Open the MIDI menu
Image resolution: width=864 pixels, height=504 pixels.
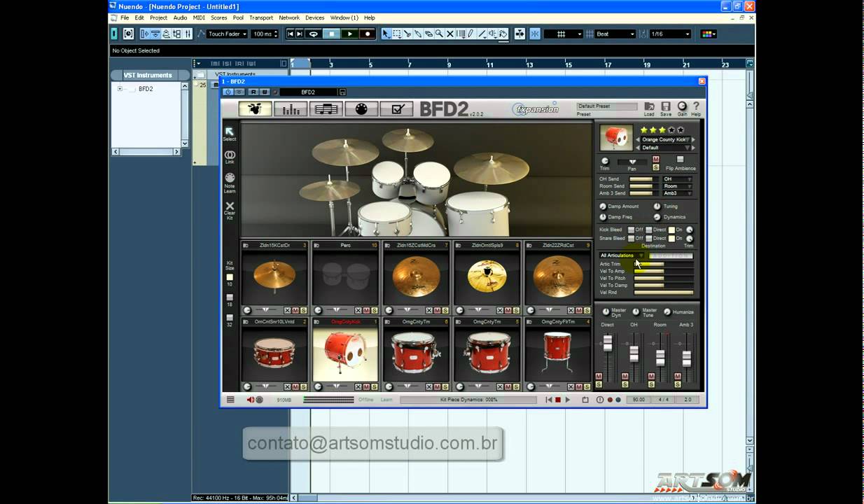coord(199,17)
